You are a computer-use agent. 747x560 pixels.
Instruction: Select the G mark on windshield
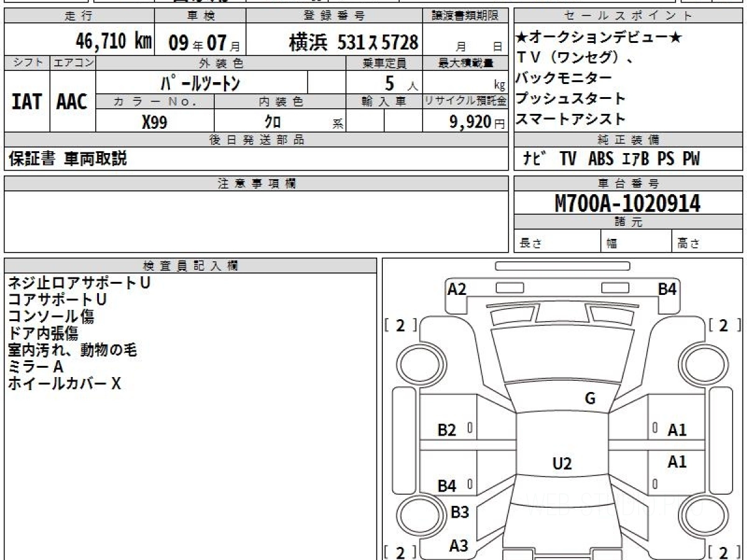(x=590, y=399)
